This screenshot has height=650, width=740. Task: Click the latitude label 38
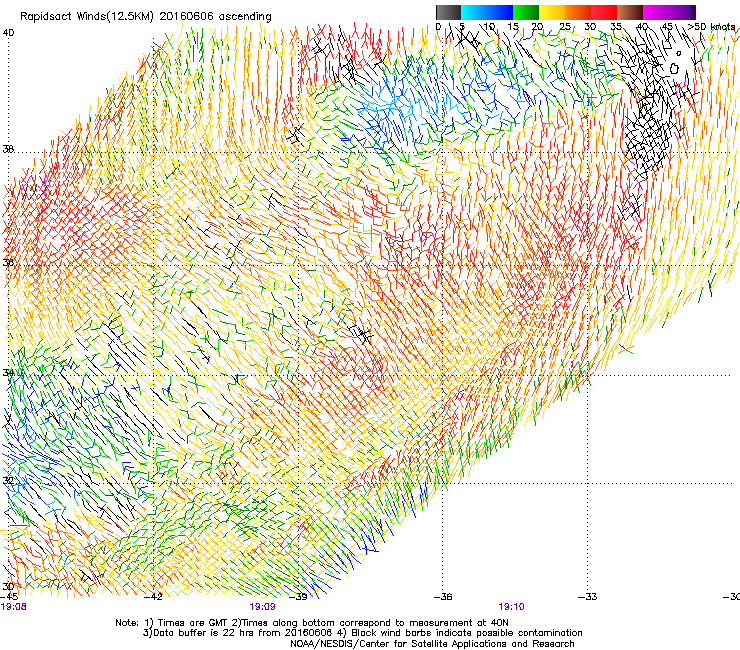8,149
